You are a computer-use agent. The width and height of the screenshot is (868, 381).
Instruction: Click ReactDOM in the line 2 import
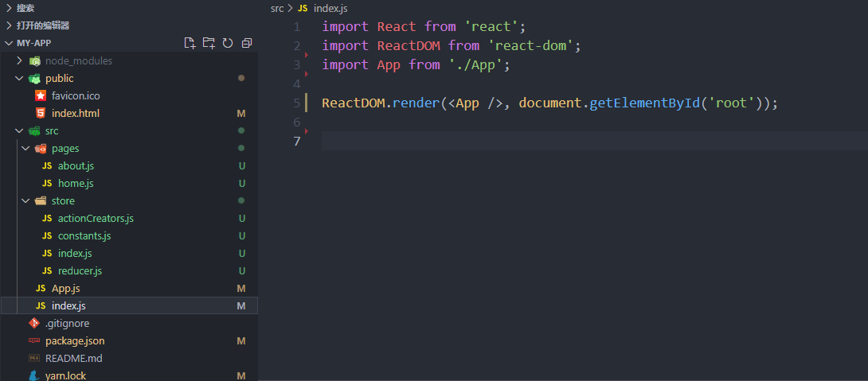click(x=409, y=45)
